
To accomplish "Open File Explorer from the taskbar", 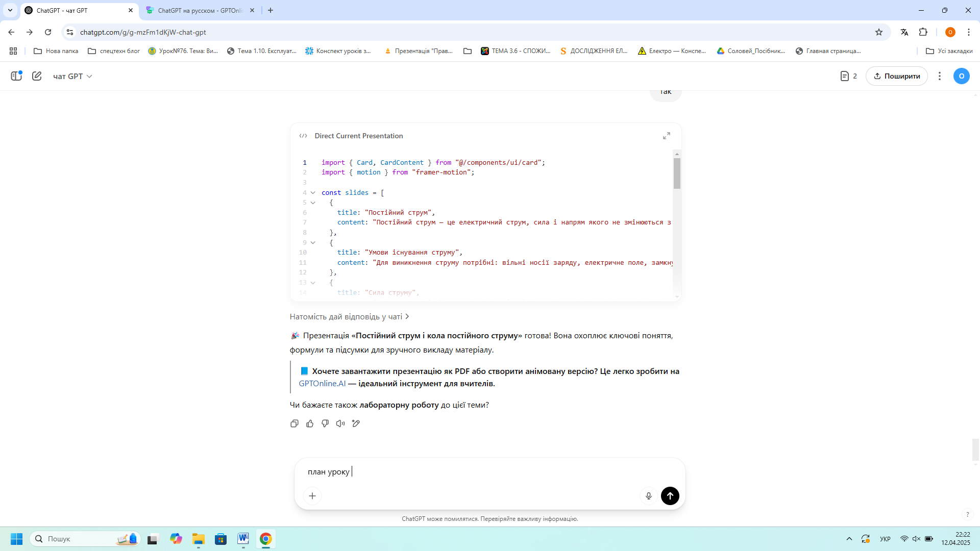I will pyautogui.click(x=199, y=539).
